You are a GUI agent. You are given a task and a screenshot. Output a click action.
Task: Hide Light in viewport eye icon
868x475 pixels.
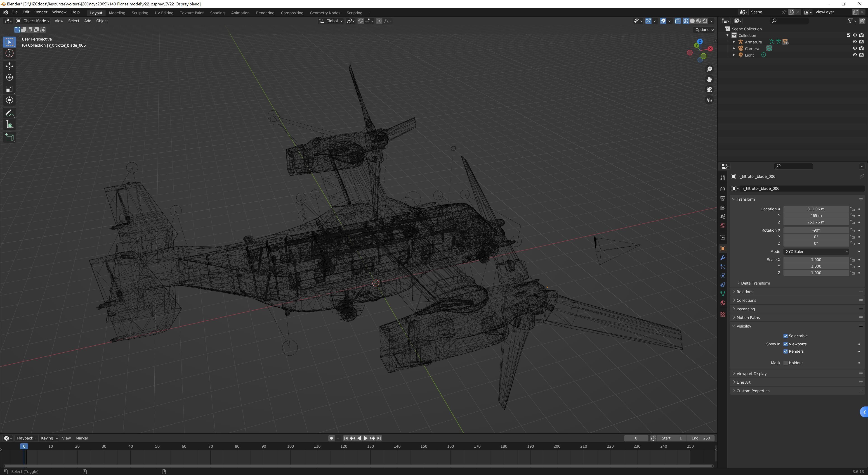click(x=854, y=55)
